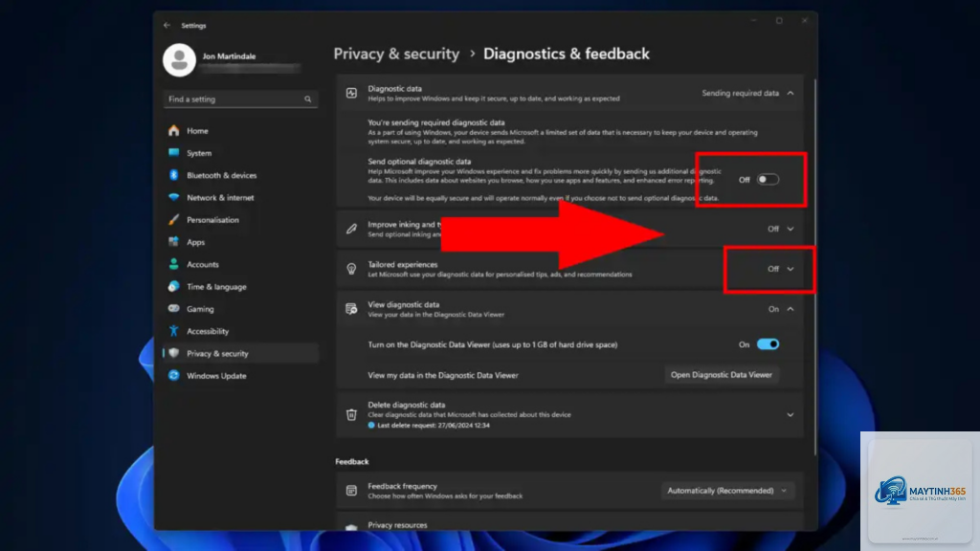Open Bluetooth & devices settings
980x551 pixels.
coord(240,176)
